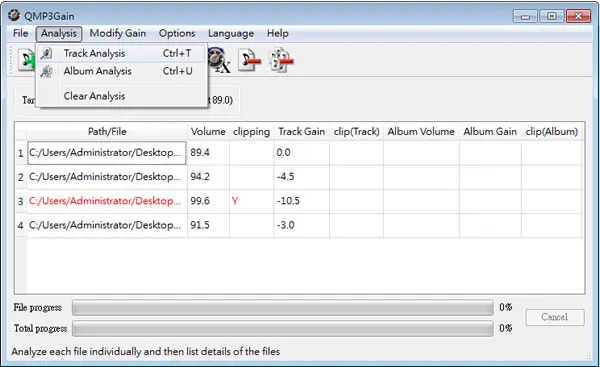
Task: Click the clip(Track) column header
Action: [x=356, y=132]
